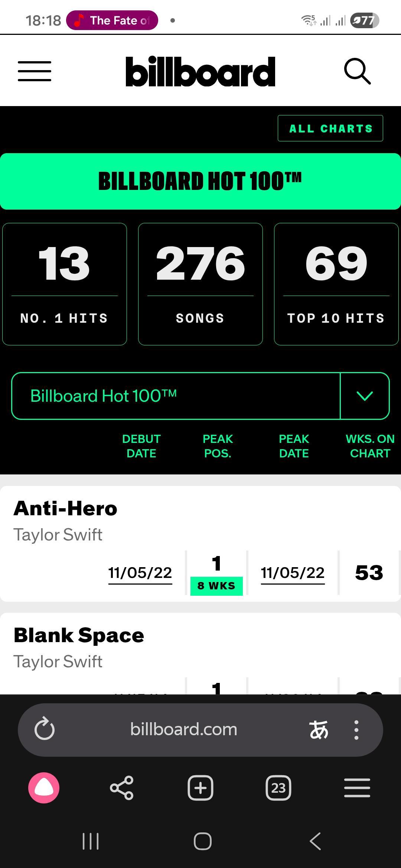Image resolution: width=401 pixels, height=868 pixels.
Task: Tap the translate page icon
Action: tap(319, 729)
